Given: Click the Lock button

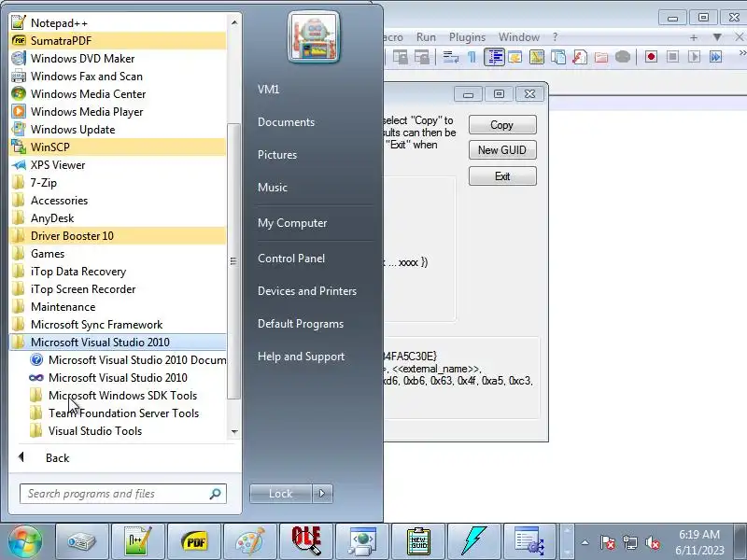Looking at the screenshot, I should [281, 494].
